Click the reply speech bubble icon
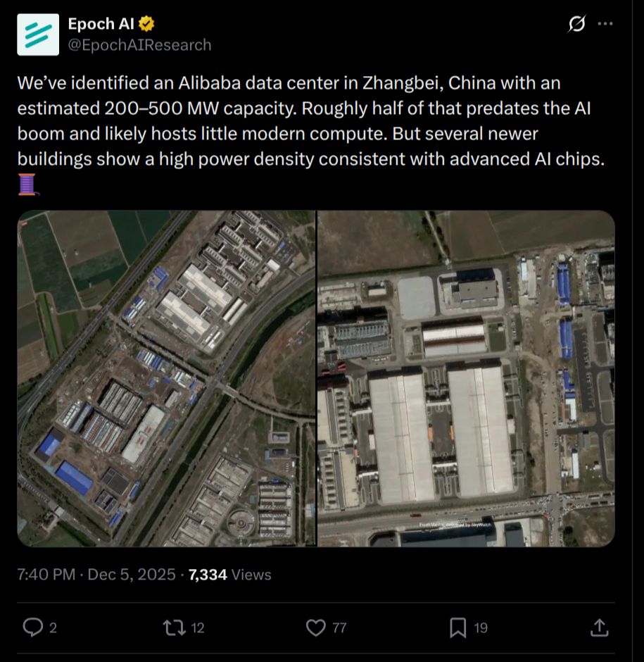644x662 pixels. click(x=32, y=627)
